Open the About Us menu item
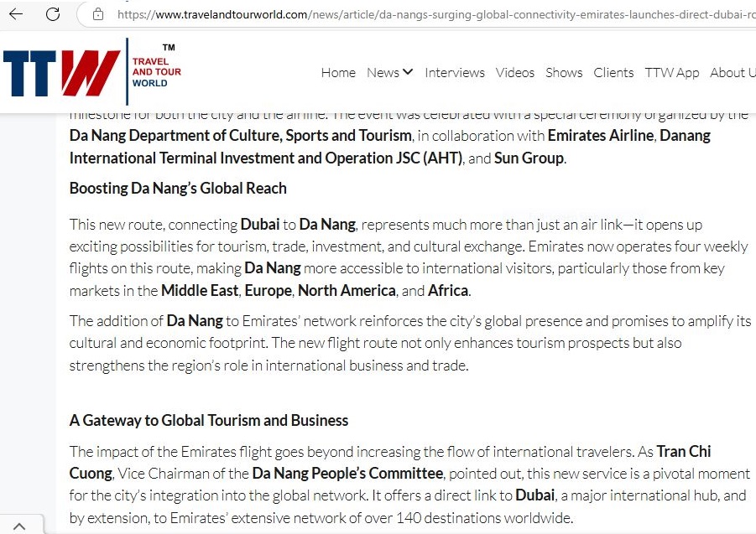Viewport: 756px width, 534px height. (x=733, y=73)
